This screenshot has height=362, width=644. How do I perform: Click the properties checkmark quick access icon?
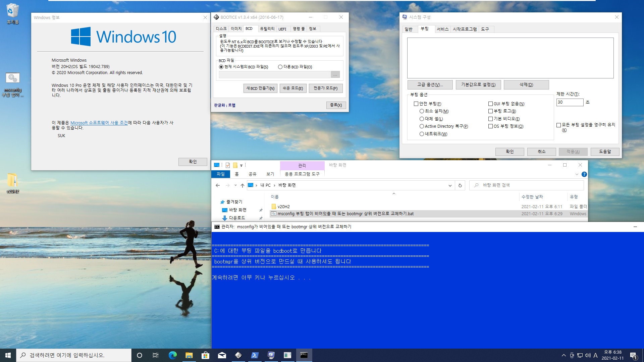[228, 165]
